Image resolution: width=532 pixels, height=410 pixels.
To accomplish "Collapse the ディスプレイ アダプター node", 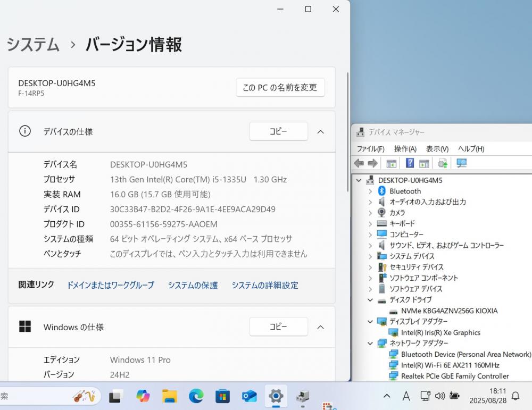I will [370, 322].
